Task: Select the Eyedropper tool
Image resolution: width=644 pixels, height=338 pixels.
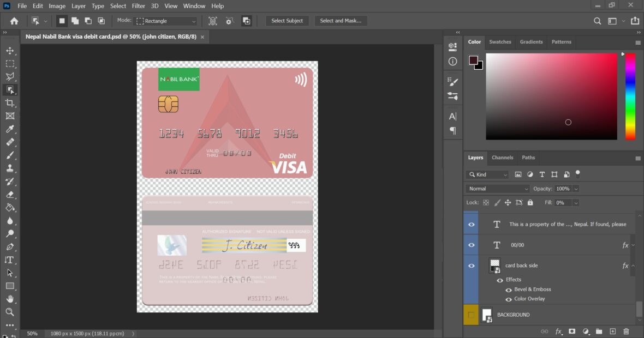Action: [10, 129]
